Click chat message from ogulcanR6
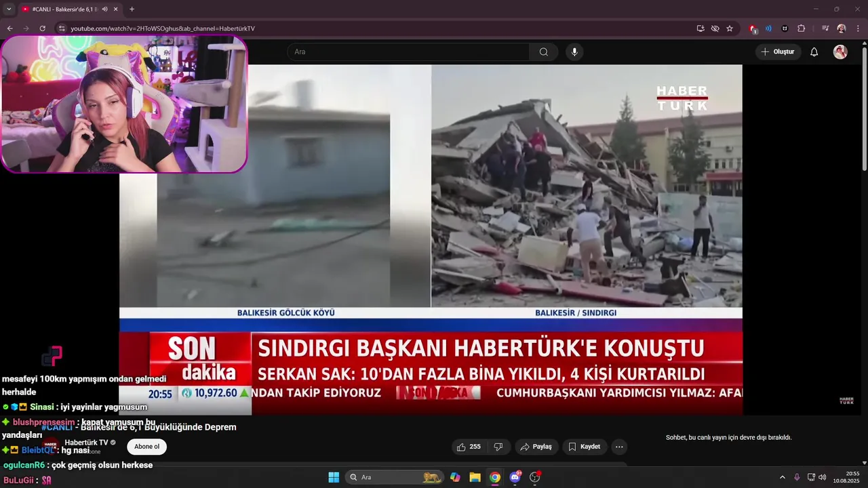The height and width of the screenshot is (488, 868). pos(78,465)
